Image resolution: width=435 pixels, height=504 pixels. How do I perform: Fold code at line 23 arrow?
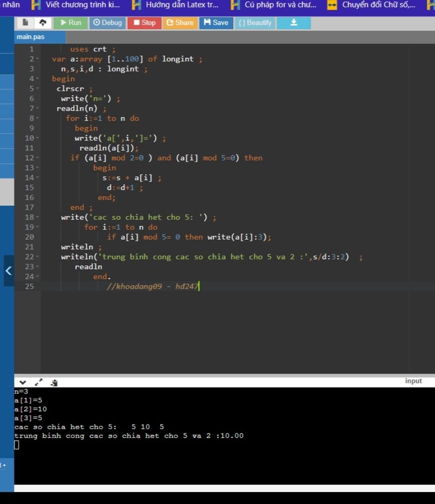[x=37, y=267]
